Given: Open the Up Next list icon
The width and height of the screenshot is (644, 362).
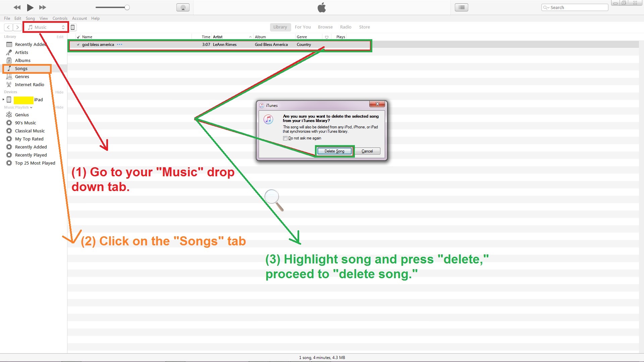Looking at the screenshot, I should [462, 7].
